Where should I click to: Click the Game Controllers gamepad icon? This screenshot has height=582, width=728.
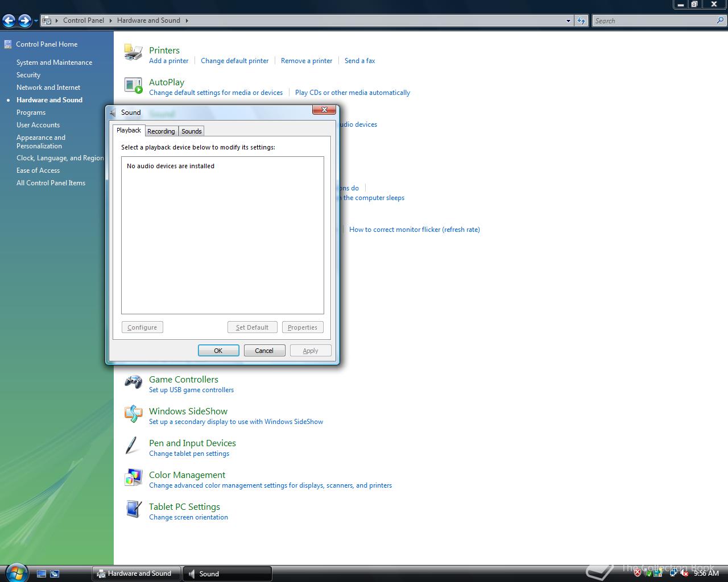tap(133, 382)
